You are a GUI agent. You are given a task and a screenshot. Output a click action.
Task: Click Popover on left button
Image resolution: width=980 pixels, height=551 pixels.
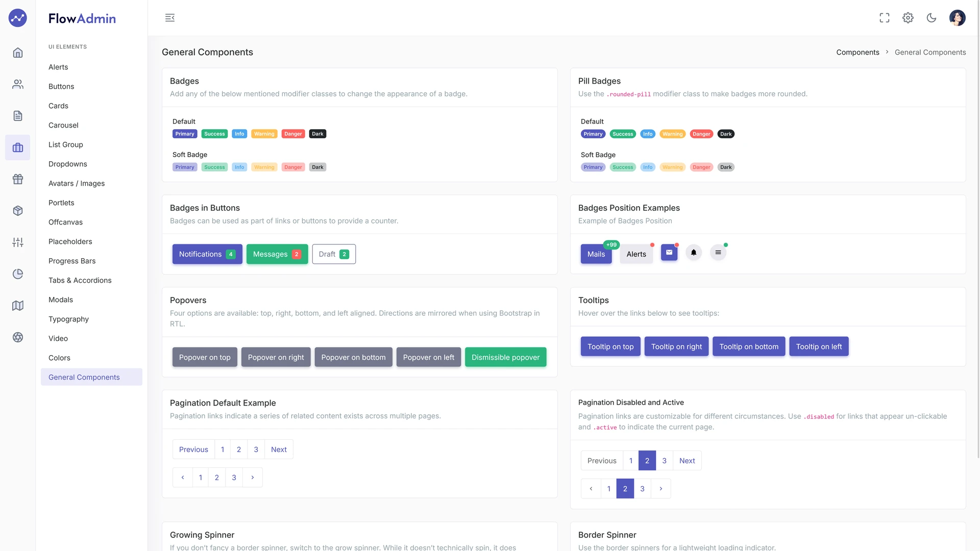tap(429, 357)
